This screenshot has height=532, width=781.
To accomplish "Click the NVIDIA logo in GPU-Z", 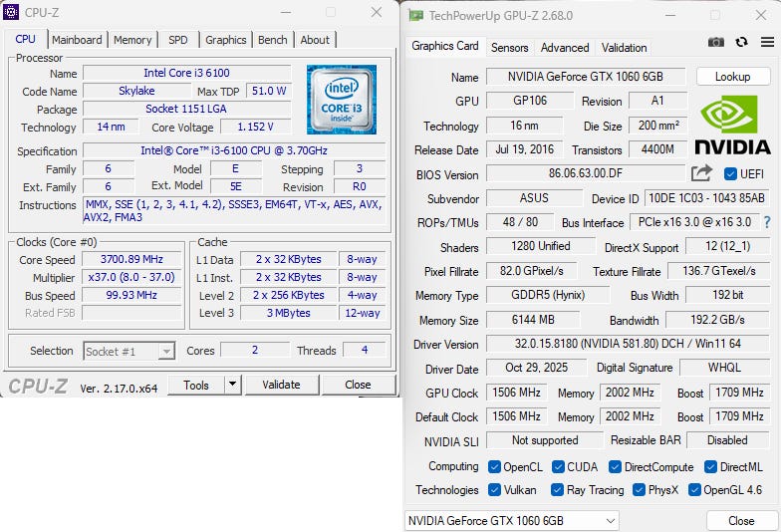I will [732, 125].
